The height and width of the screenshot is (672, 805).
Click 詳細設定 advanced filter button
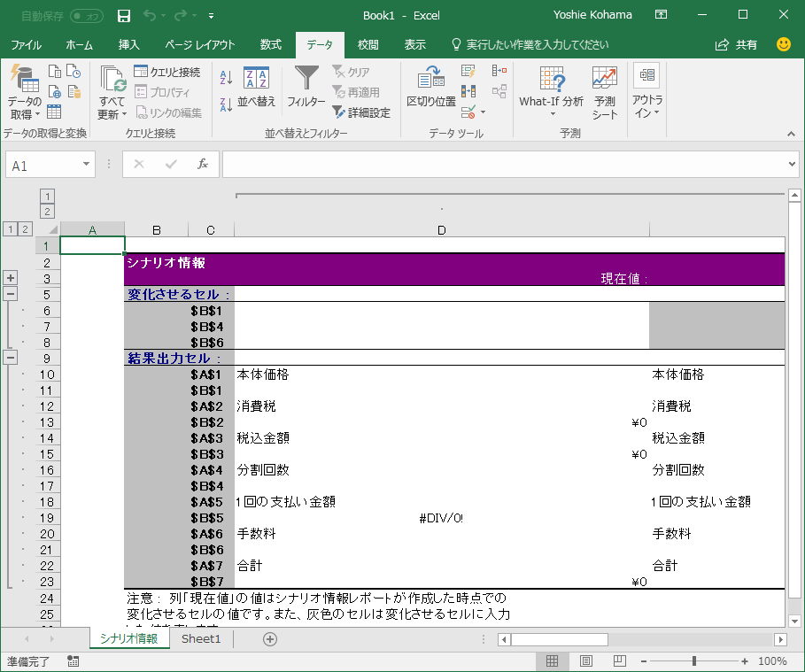click(361, 112)
